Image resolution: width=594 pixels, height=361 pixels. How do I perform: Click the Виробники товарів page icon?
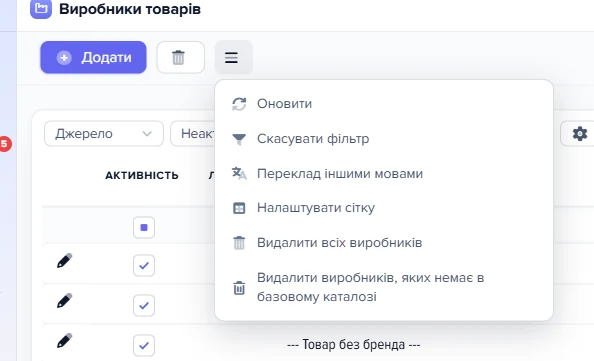tap(41, 8)
